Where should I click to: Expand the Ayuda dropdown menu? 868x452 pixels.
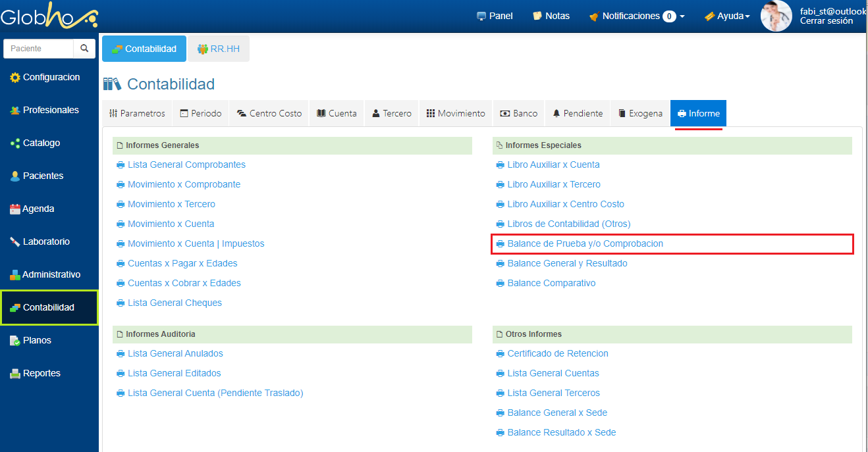(x=727, y=16)
